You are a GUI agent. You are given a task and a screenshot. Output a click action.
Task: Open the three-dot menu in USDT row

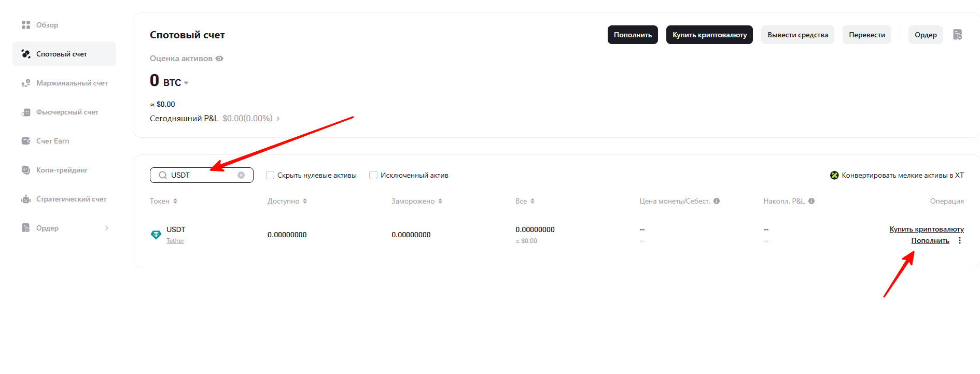tap(960, 241)
